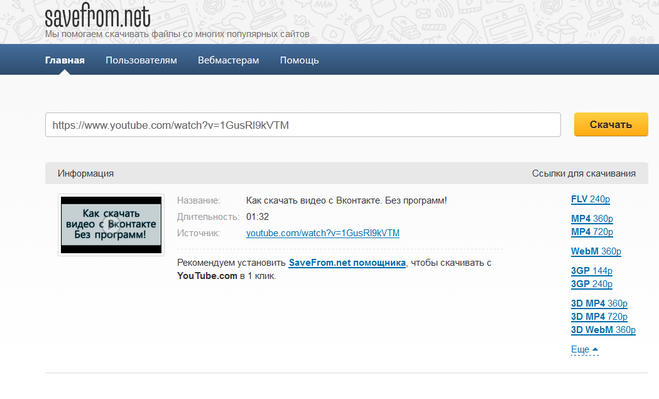The height and width of the screenshot is (399, 659).
Task: Click the video preview thumbnail
Action: [x=111, y=225]
